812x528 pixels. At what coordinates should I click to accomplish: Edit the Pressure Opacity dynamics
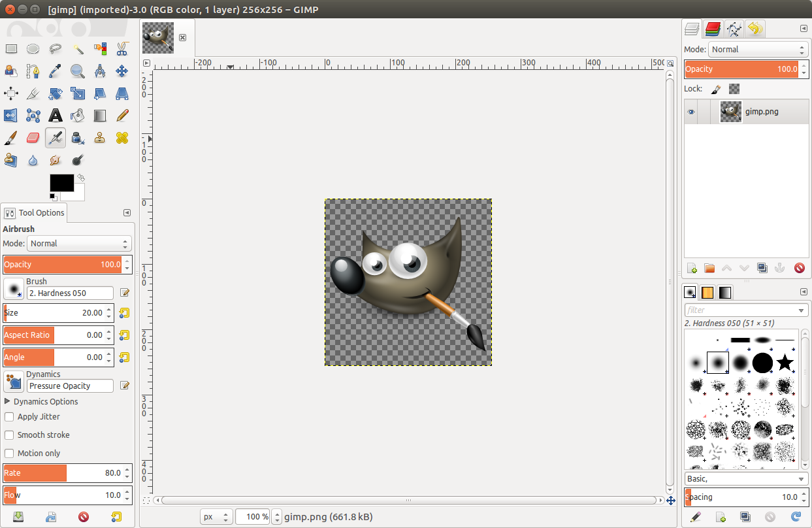[124, 386]
